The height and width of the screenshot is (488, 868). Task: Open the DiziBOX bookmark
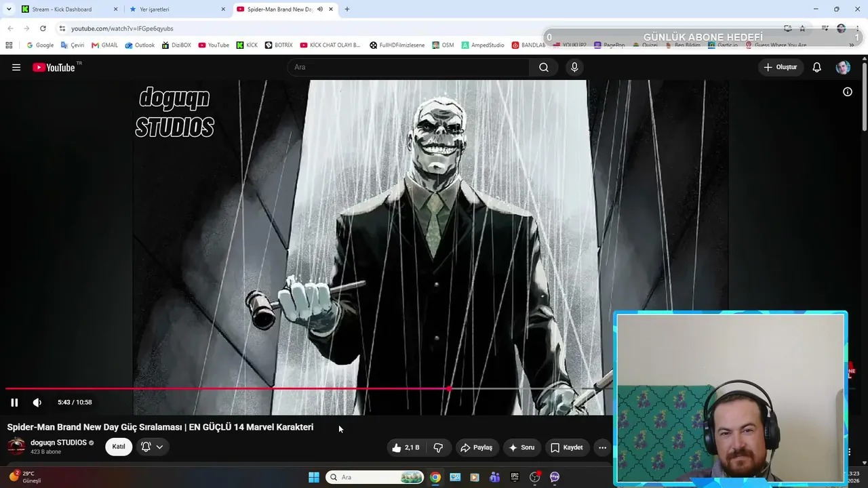[176, 45]
